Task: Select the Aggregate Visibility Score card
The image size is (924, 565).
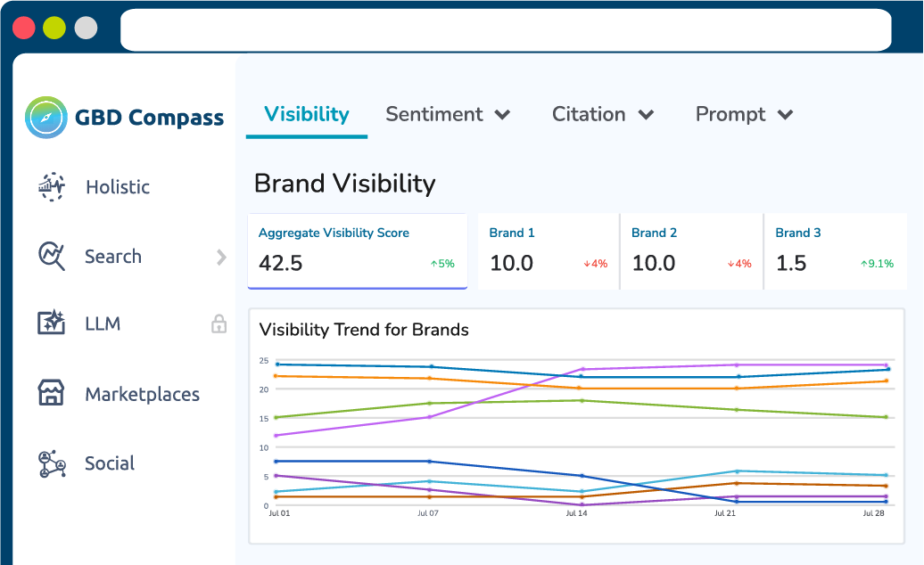Action: coord(357,250)
